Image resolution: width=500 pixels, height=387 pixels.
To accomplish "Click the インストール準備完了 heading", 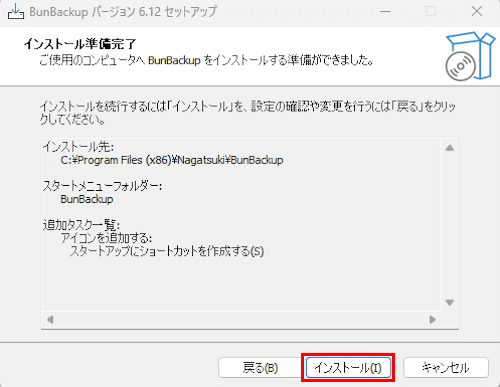I will point(80,44).
